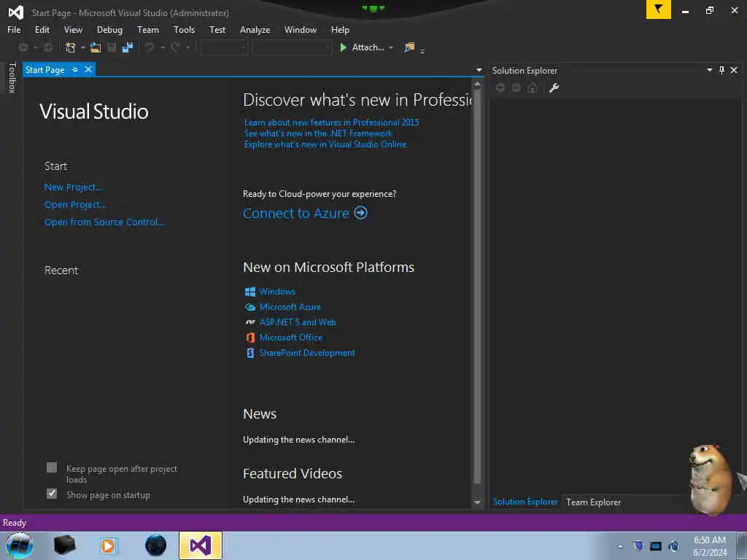Screen dimensions: 747x560
Task: Click the black box taskbar icon
Action: tap(64, 545)
